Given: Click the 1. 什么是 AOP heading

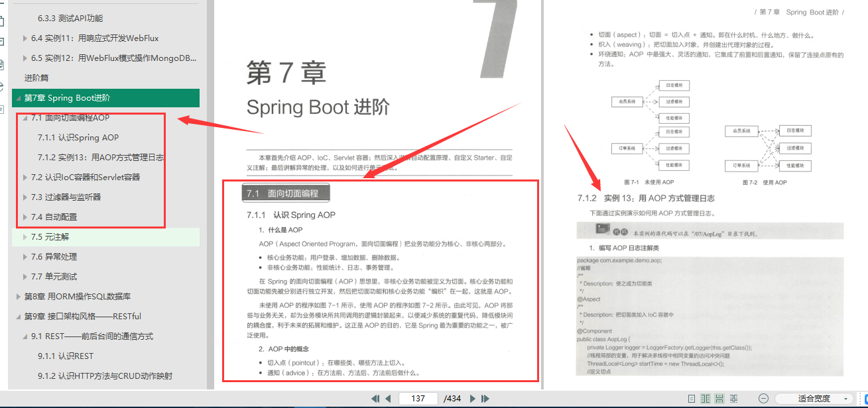Looking at the screenshot, I should tap(280, 230).
